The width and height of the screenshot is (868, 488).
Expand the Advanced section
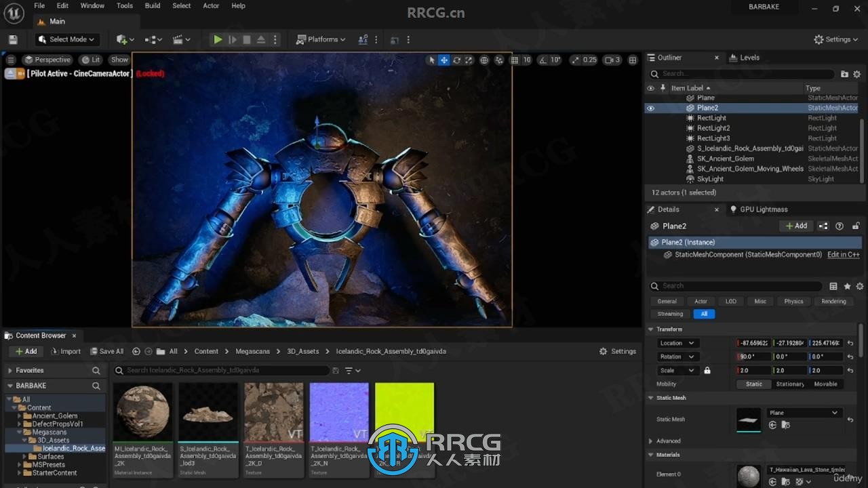(651, 441)
